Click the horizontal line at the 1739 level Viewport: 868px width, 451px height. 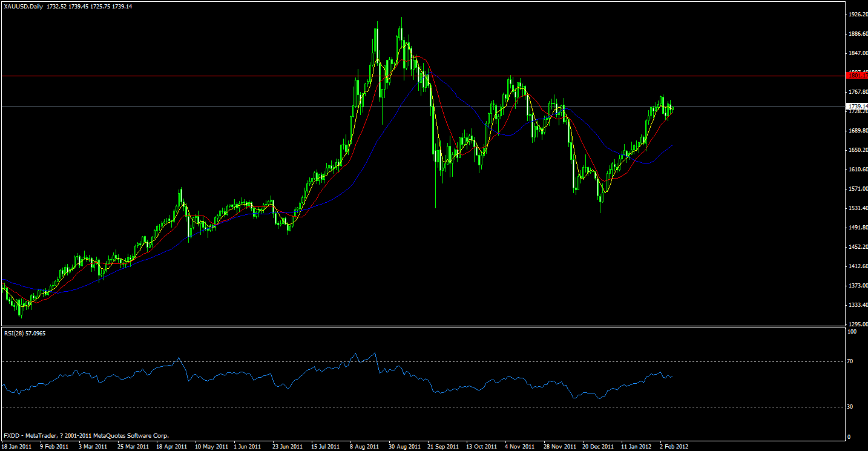(242, 107)
